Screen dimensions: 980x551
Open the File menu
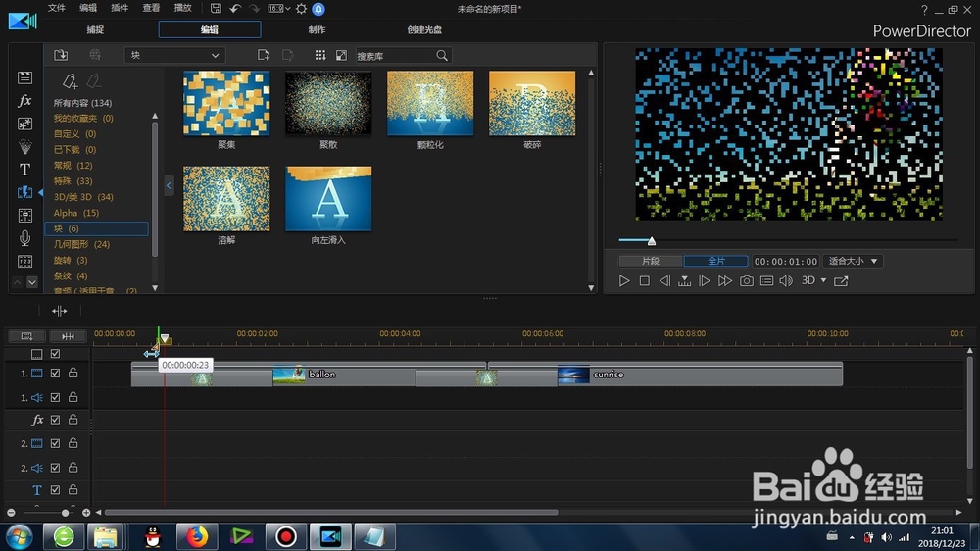[x=56, y=8]
